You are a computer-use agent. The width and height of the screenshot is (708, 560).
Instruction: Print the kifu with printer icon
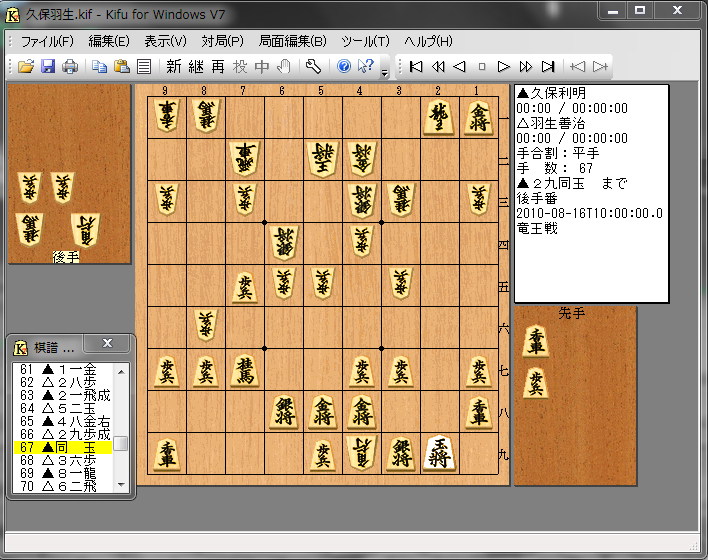pos(70,67)
